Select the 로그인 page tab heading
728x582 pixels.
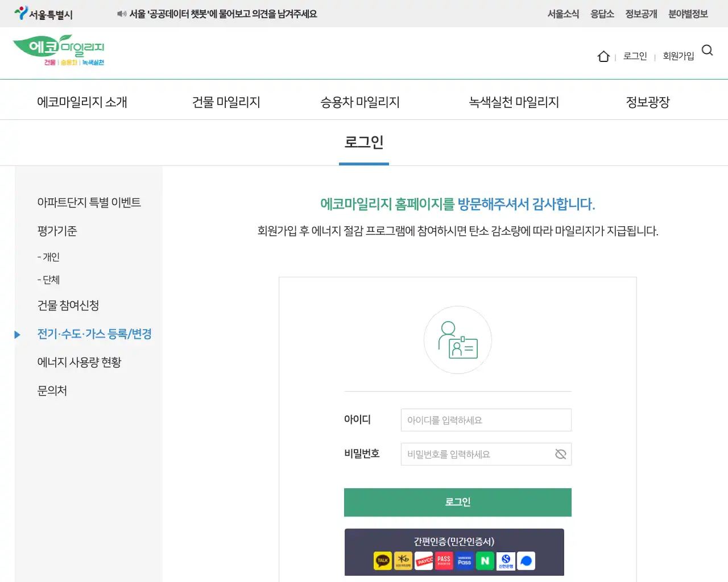click(364, 142)
